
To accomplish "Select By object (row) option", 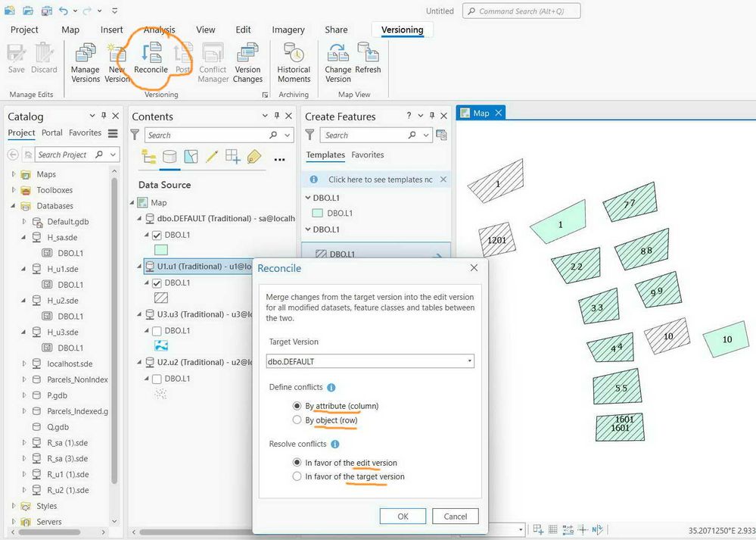I will coord(297,420).
